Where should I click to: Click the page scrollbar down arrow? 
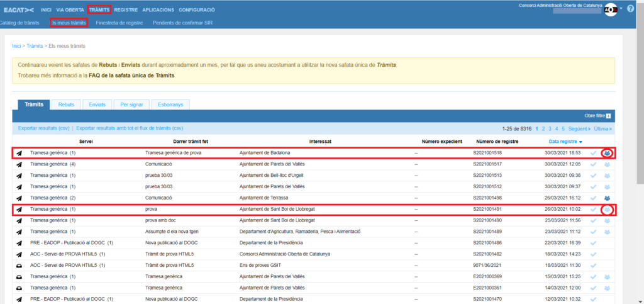pyautogui.click(x=640, y=300)
